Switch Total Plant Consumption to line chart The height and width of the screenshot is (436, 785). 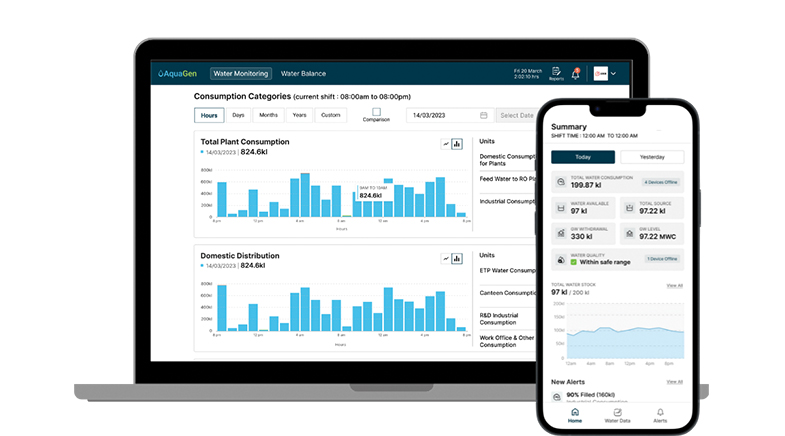tap(446, 144)
